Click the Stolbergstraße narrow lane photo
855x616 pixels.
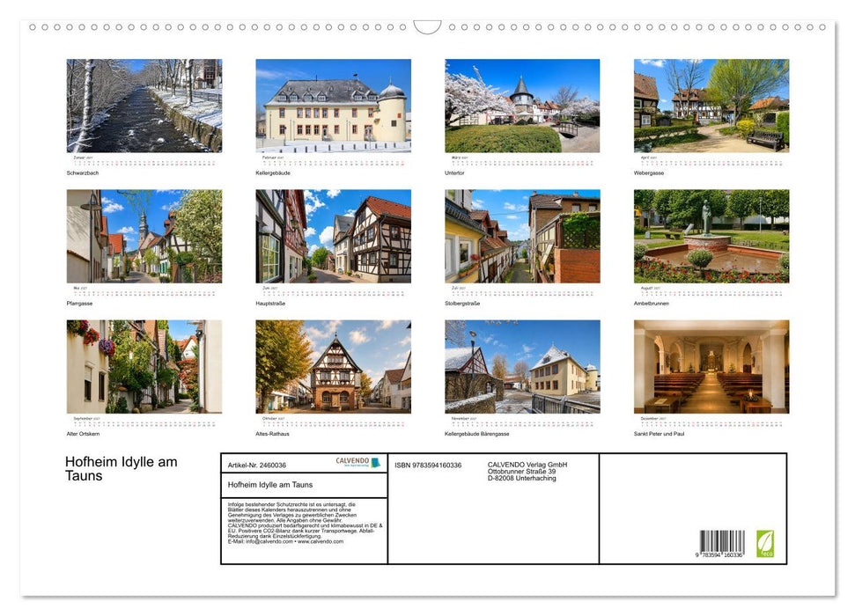[x=522, y=236]
